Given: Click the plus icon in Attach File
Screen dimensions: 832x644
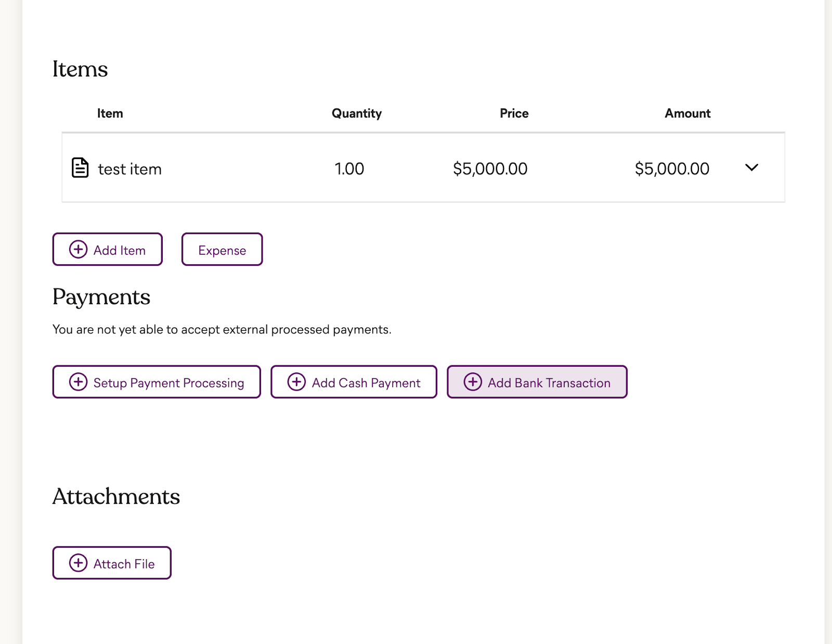Looking at the screenshot, I should coord(78,563).
